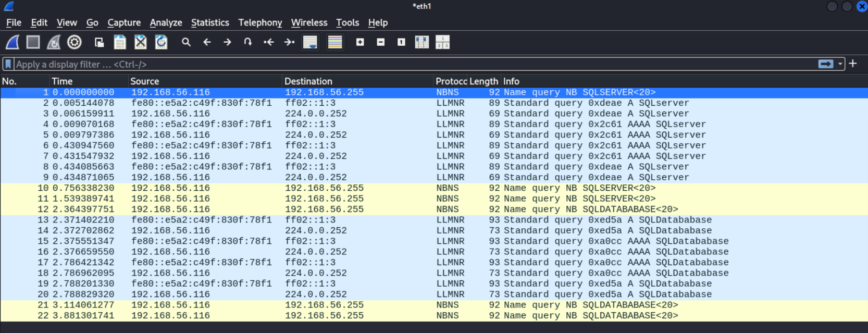Sort by the Info column header
Image resolution: width=868 pixels, height=333 pixels.
[x=684, y=81]
